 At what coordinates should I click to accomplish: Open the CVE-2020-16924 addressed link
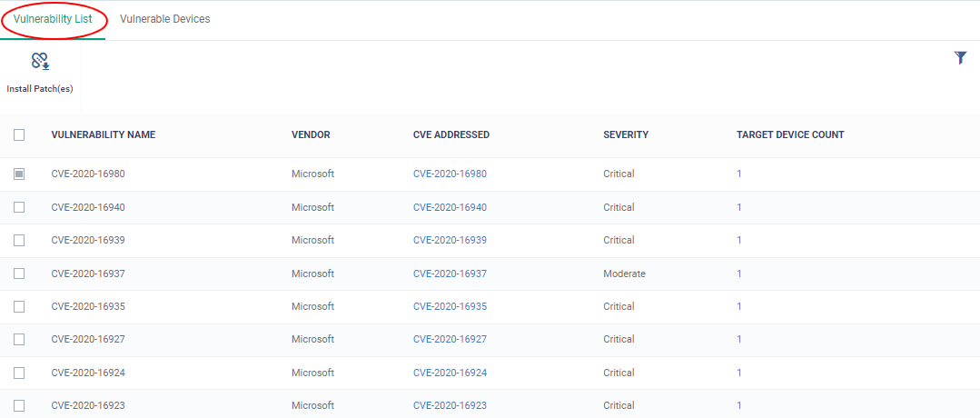[x=450, y=373]
